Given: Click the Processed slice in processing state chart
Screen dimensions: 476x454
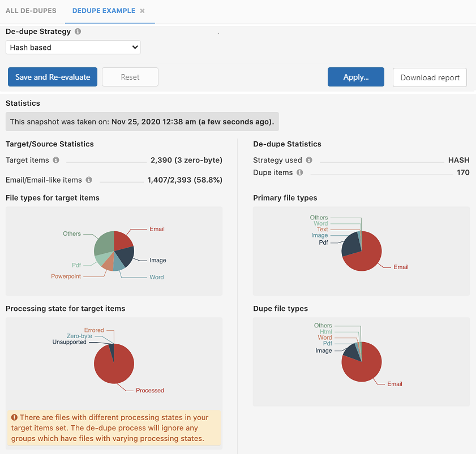Looking at the screenshot, I should (115, 365).
